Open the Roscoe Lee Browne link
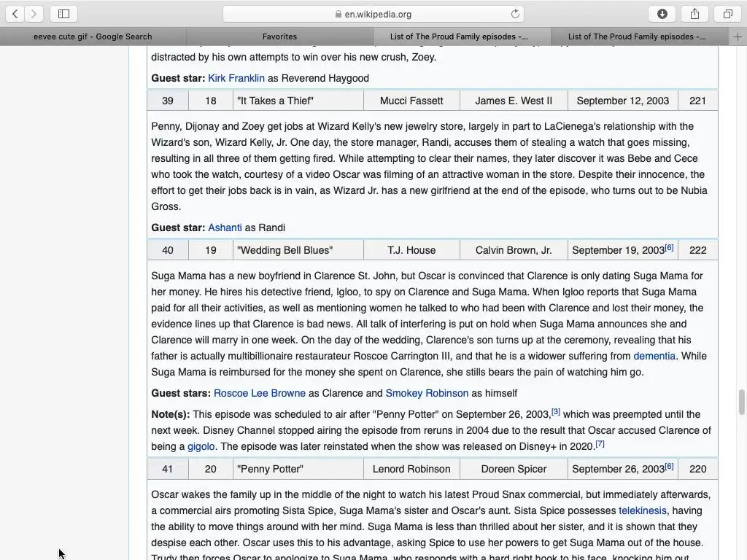Image resolution: width=747 pixels, height=560 pixels. pyautogui.click(x=260, y=393)
